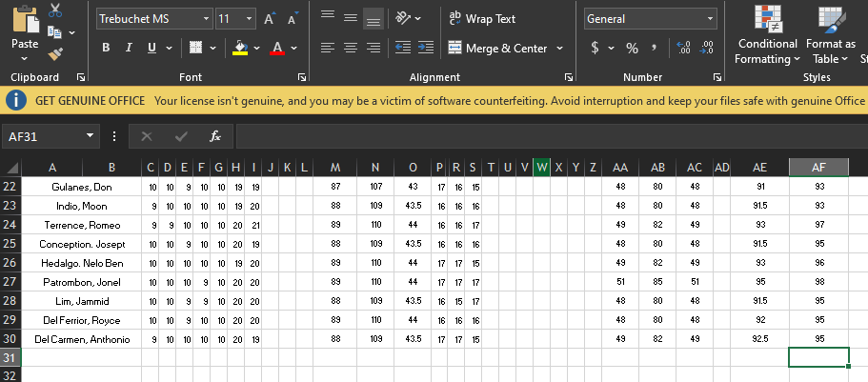
Task: Open Clipboard pane dialog launcher
Action: [81, 77]
